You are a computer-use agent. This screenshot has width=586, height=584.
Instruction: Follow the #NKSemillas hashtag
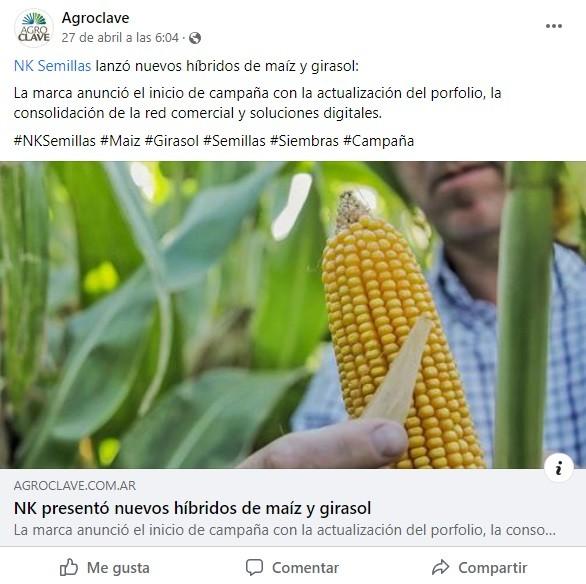pos(55,141)
